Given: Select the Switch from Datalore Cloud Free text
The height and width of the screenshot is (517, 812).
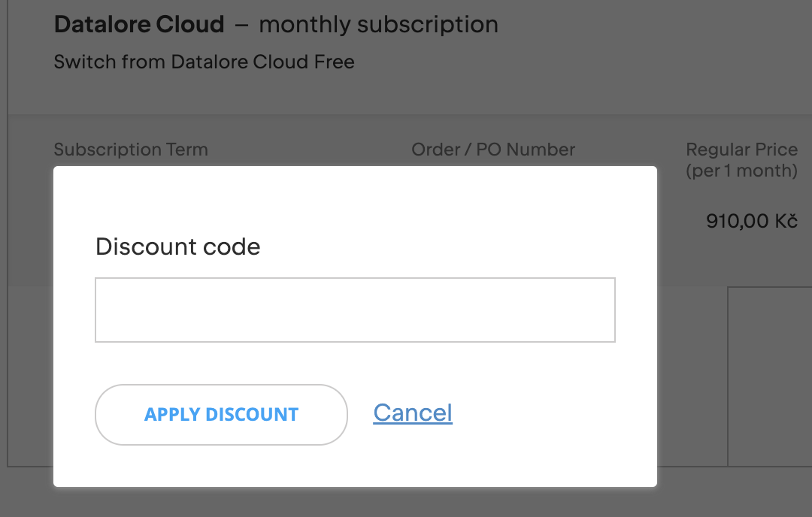Looking at the screenshot, I should tap(204, 62).
